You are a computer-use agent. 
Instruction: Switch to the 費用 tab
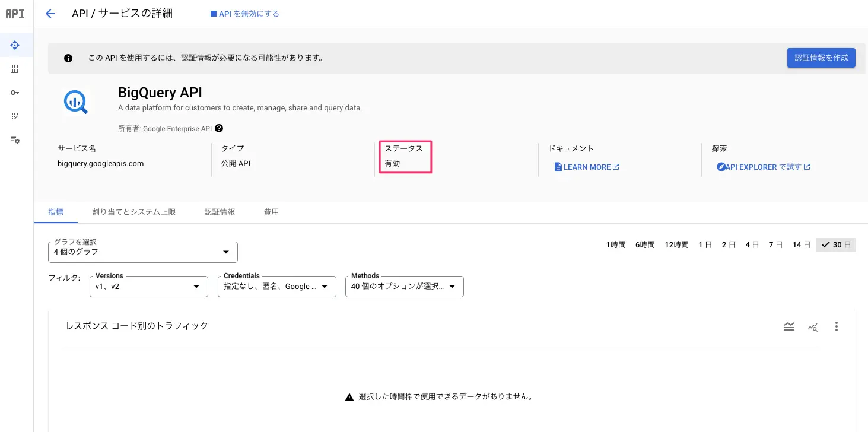click(x=271, y=212)
